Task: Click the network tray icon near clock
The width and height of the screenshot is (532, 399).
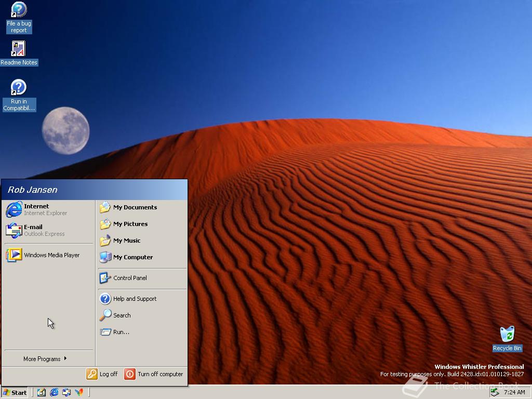Action: 495,392
